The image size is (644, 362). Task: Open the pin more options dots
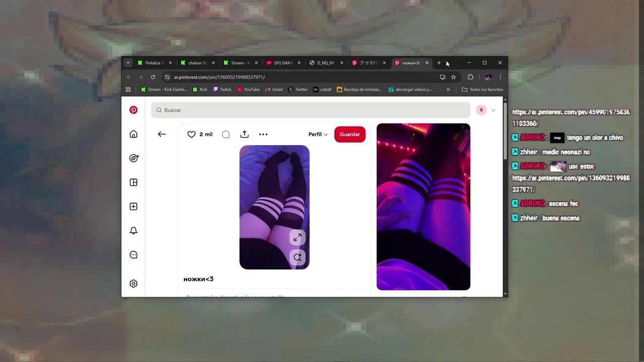click(263, 134)
